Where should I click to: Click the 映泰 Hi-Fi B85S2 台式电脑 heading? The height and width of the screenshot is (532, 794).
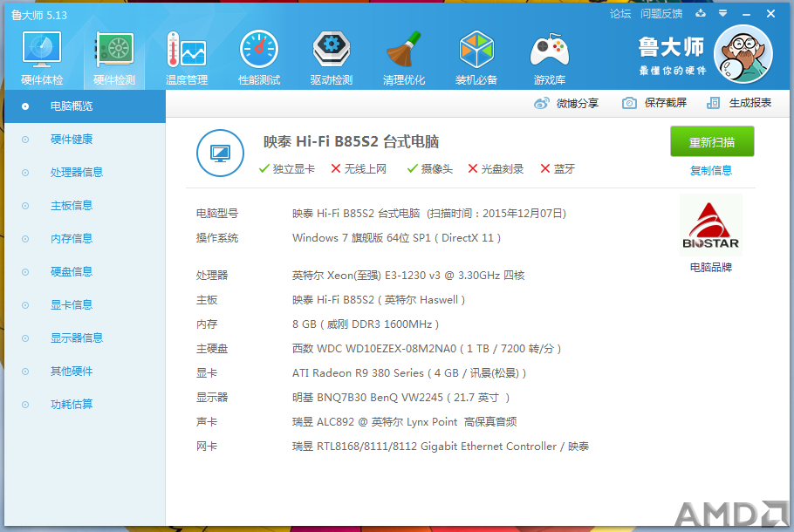click(x=351, y=142)
